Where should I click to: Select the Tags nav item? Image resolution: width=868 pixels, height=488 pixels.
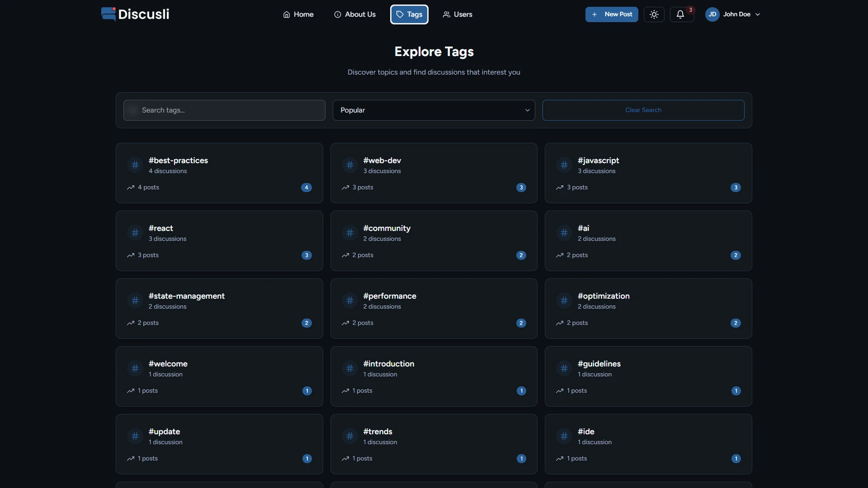(x=409, y=14)
